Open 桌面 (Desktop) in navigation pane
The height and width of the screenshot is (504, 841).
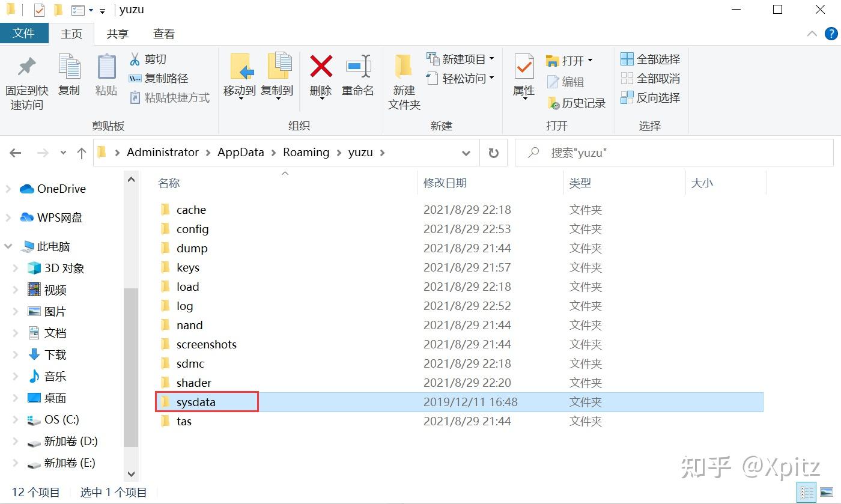click(47, 398)
